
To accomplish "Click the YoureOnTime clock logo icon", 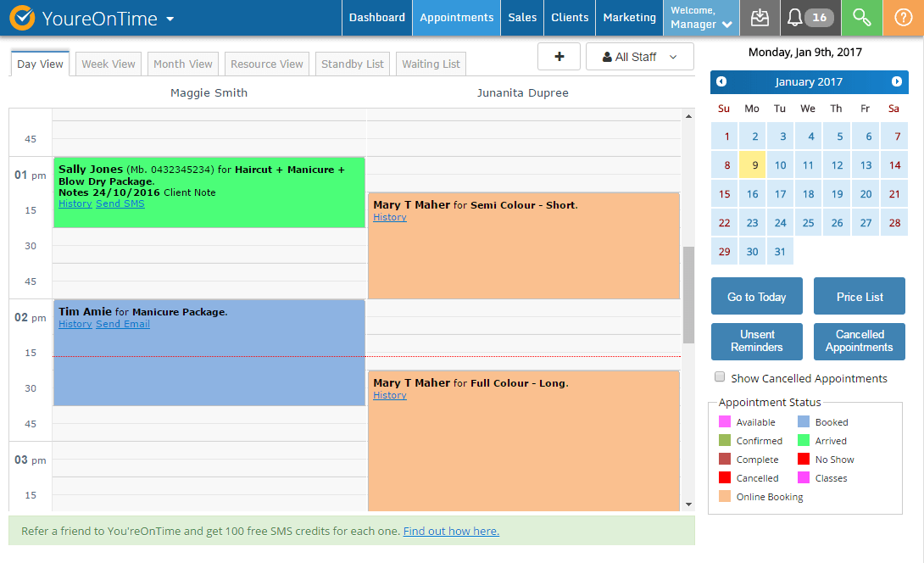I will tap(22, 18).
